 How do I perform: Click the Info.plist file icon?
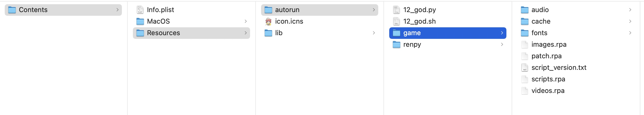point(140,10)
